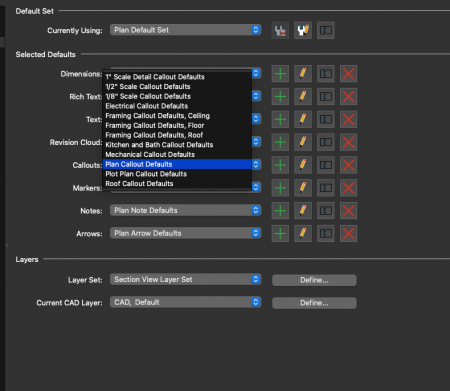Delete Rich Text default with red X
This screenshot has height=391, width=450.
(349, 97)
